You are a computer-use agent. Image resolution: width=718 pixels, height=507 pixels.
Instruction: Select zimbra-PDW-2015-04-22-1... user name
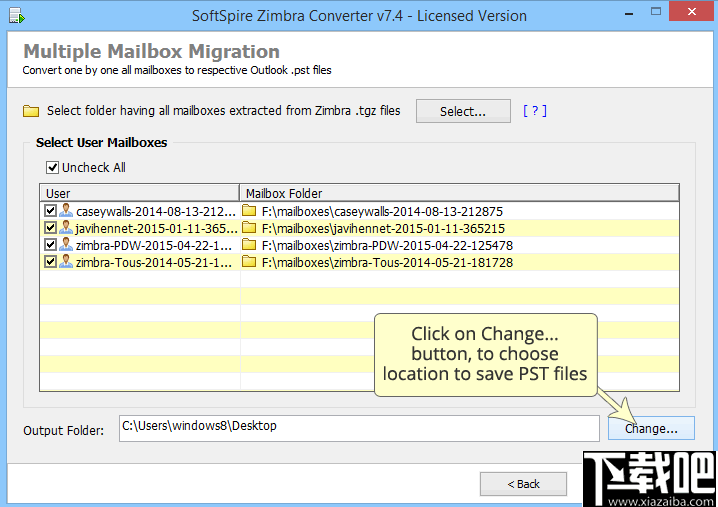[154, 245]
